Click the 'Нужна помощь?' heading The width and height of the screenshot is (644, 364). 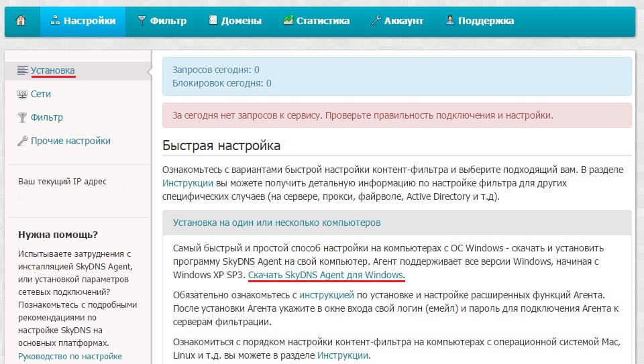click(x=58, y=235)
